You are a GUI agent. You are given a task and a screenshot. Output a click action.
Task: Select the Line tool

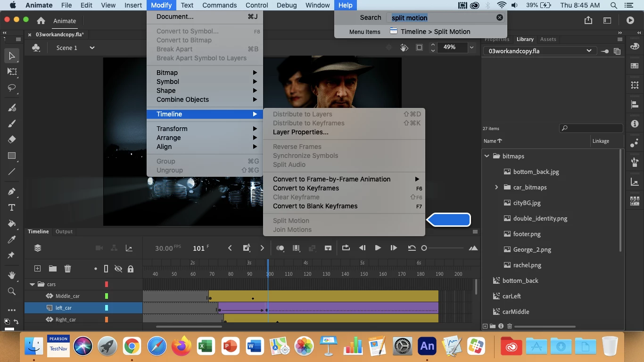pos(12,172)
